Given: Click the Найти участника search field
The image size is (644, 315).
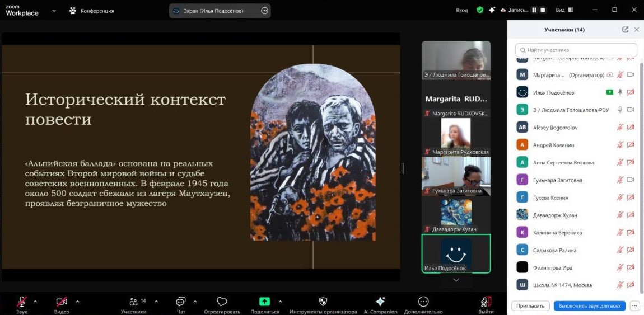Looking at the screenshot, I should tap(576, 50).
